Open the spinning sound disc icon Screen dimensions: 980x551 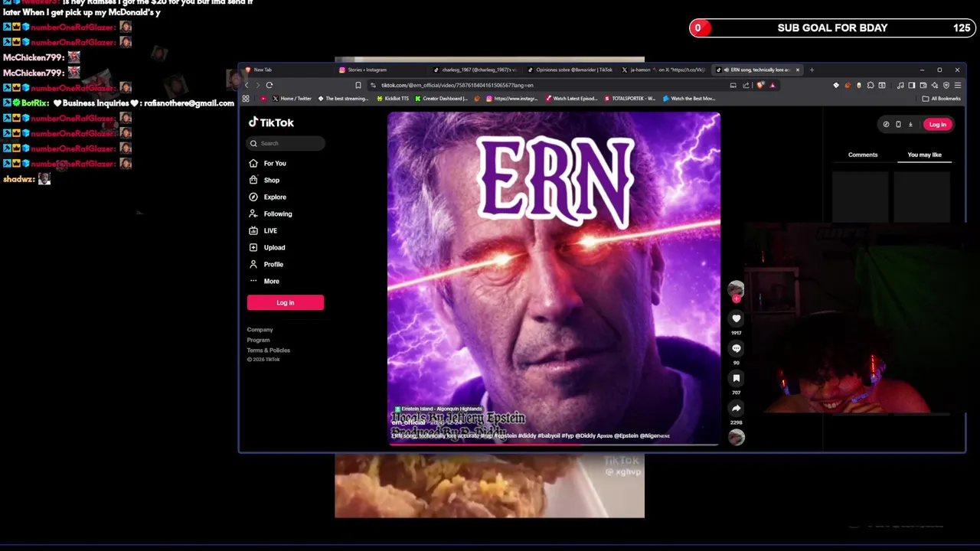click(x=736, y=437)
